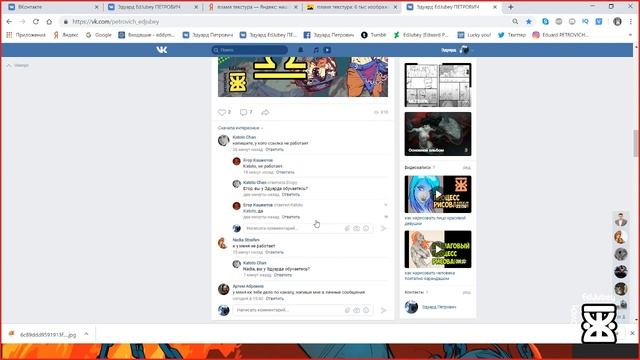Open the 'Основной альбом' thumbnail

coord(438,134)
